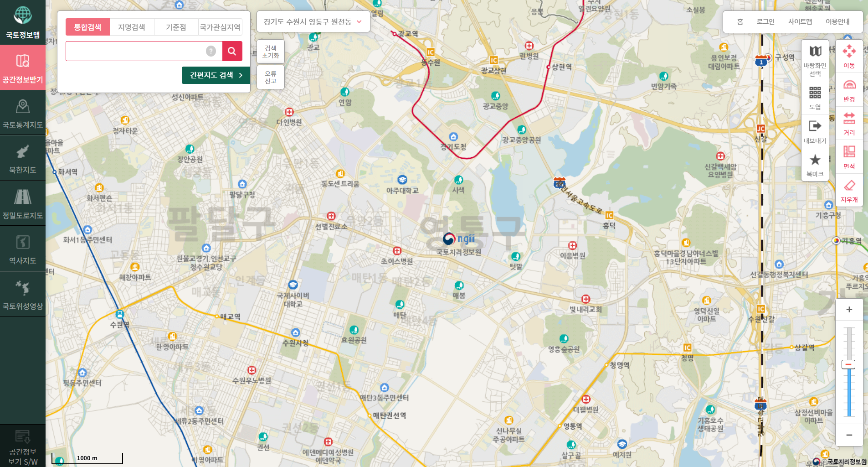This screenshot has height=467, width=868.
Task: Click the 수원역 station marker
Action: [120, 314]
